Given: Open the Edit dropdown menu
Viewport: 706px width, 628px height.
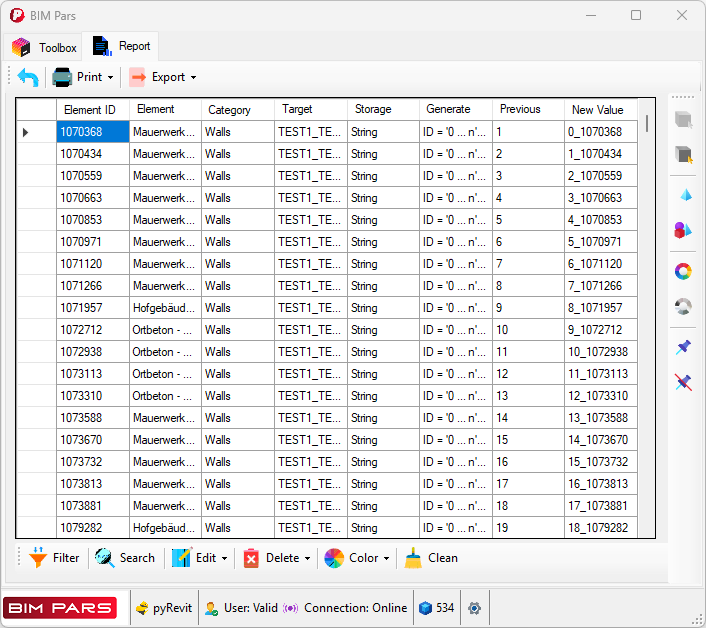Looking at the screenshot, I should click(x=200, y=558).
